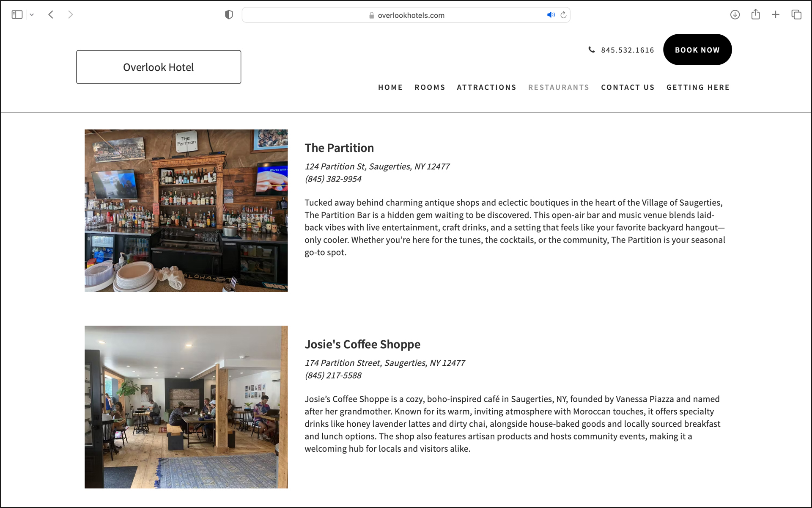Go forward with the forward arrow
Image resolution: width=812 pixels, height=508 pixels.
click(71, 15)
